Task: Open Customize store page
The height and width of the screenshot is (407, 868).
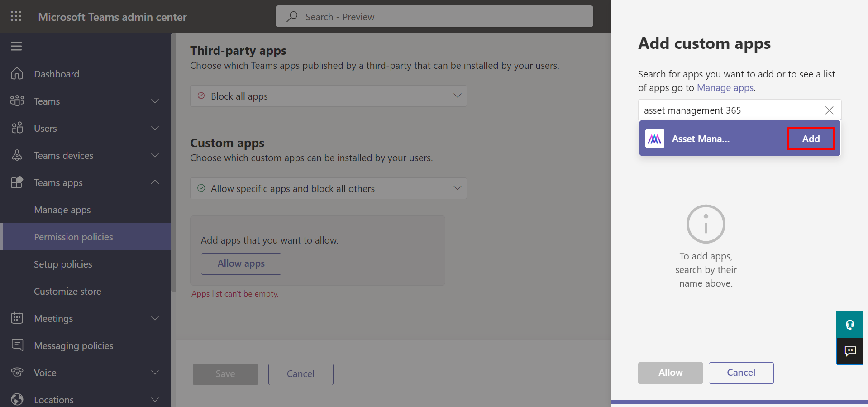Action: pyautogui.click(x=67, y=291)
